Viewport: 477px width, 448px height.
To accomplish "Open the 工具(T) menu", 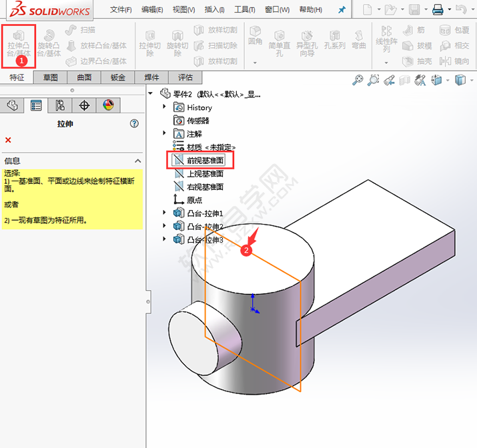I will [245, 10].
